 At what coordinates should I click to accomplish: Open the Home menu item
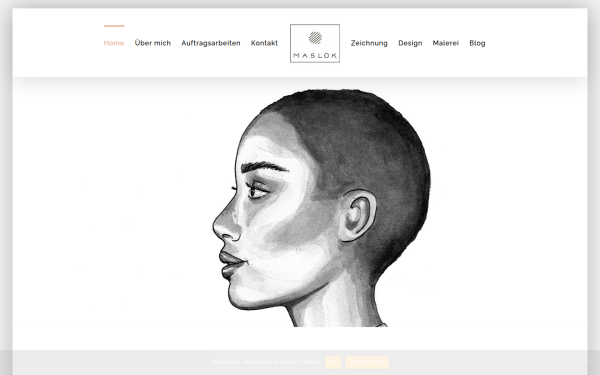click(114, 43)
